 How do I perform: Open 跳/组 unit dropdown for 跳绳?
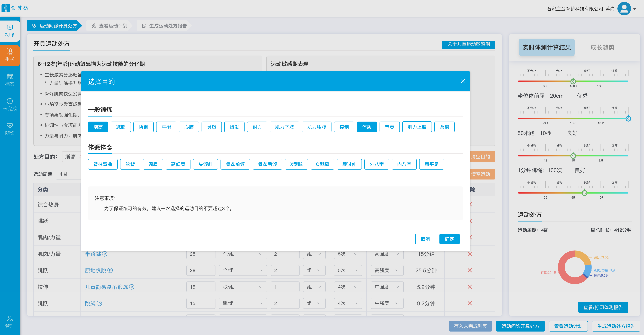click(x=242, y=303)
